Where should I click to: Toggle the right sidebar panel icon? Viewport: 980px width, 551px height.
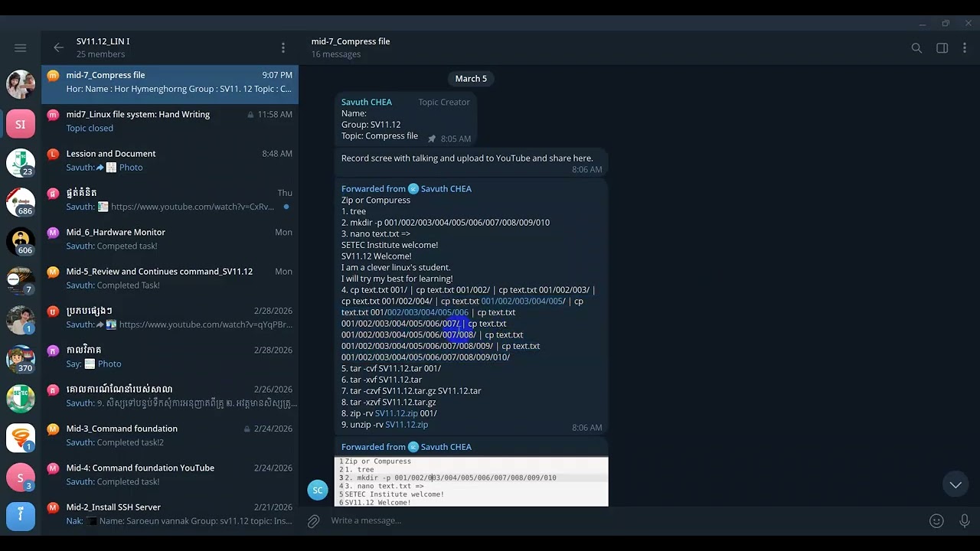coord(942,47)
